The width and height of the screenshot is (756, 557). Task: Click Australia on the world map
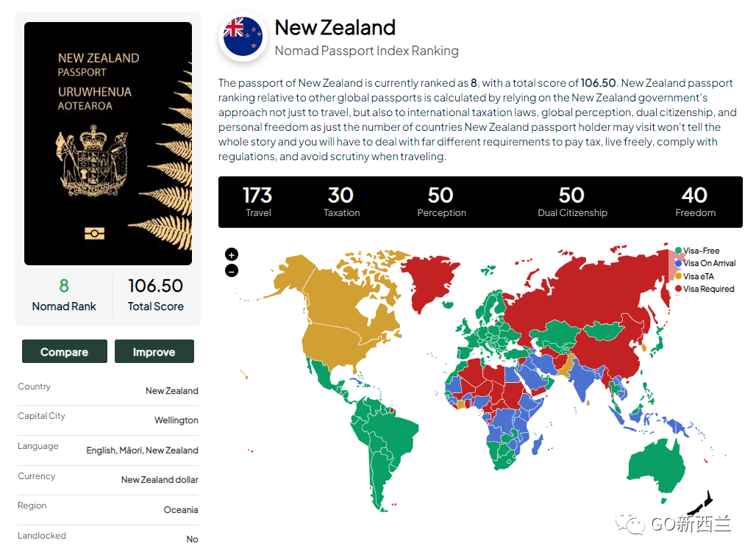pos(657,467)
